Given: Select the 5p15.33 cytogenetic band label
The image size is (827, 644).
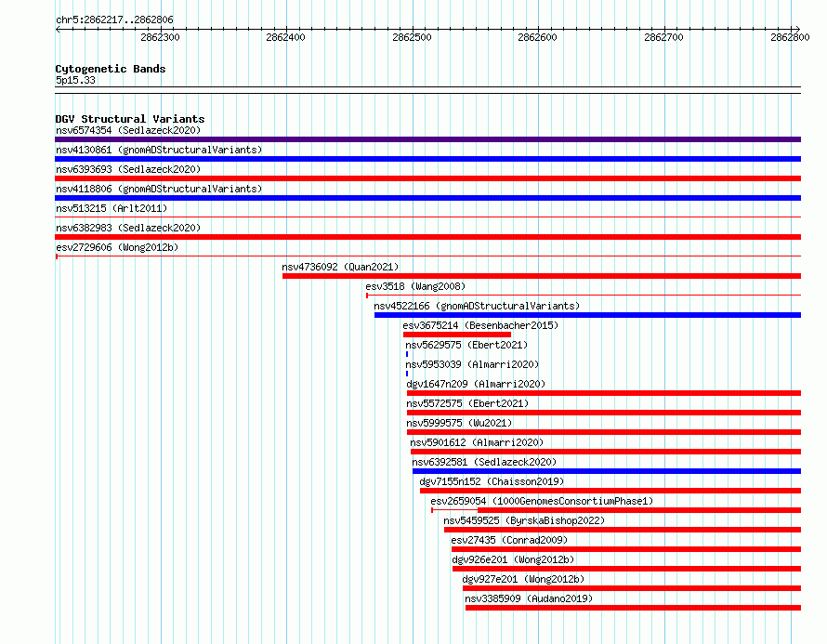Looking at the screenshot, I should (x=75, y=80).
